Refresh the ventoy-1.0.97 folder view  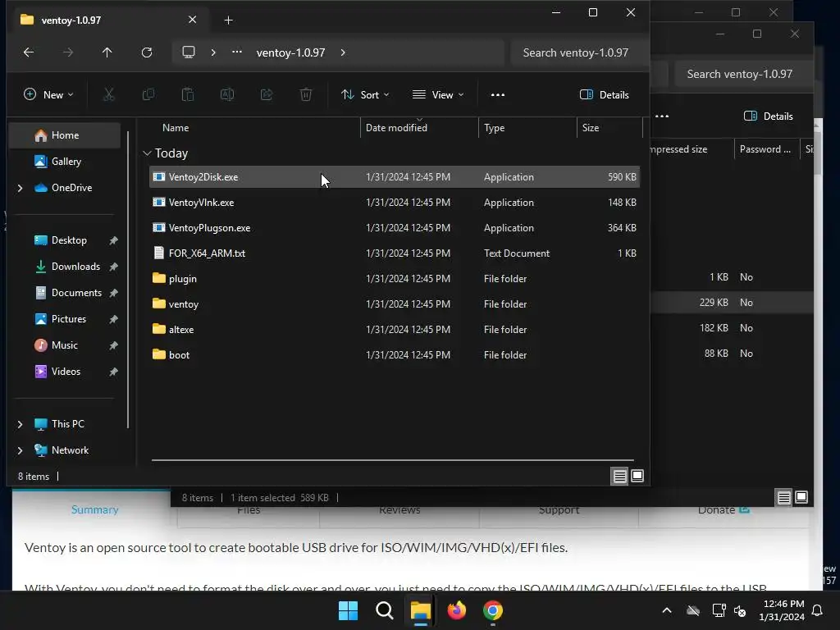[x=147, y=52]
